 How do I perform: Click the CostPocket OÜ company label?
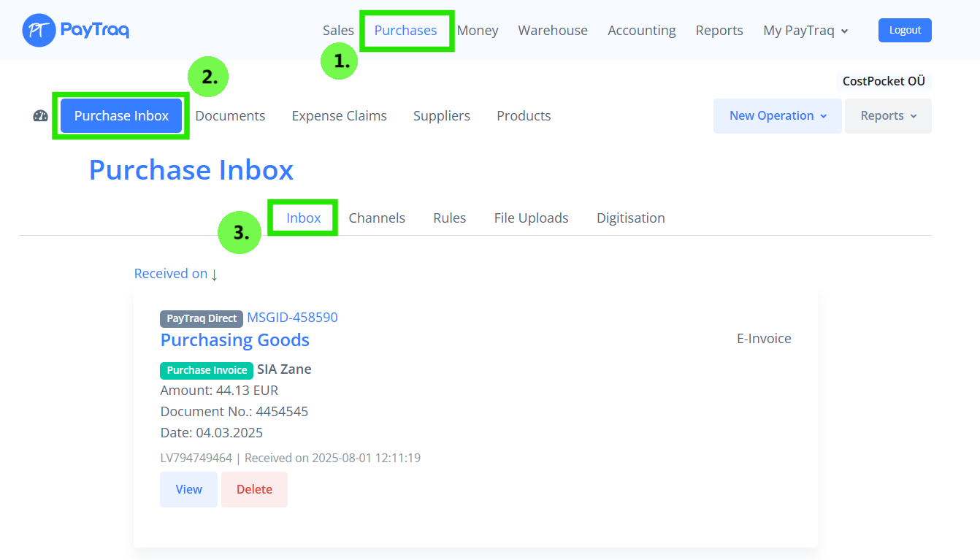tap(884, 81)
